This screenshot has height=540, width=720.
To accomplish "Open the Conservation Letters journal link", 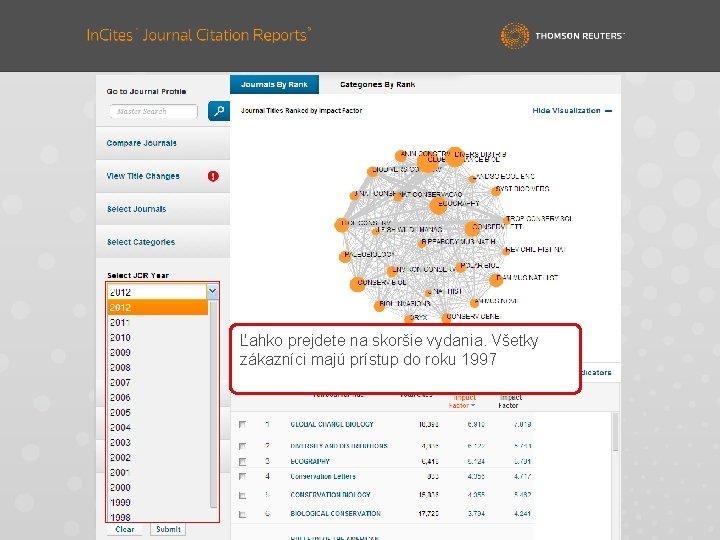I will [x=323, y=477].
